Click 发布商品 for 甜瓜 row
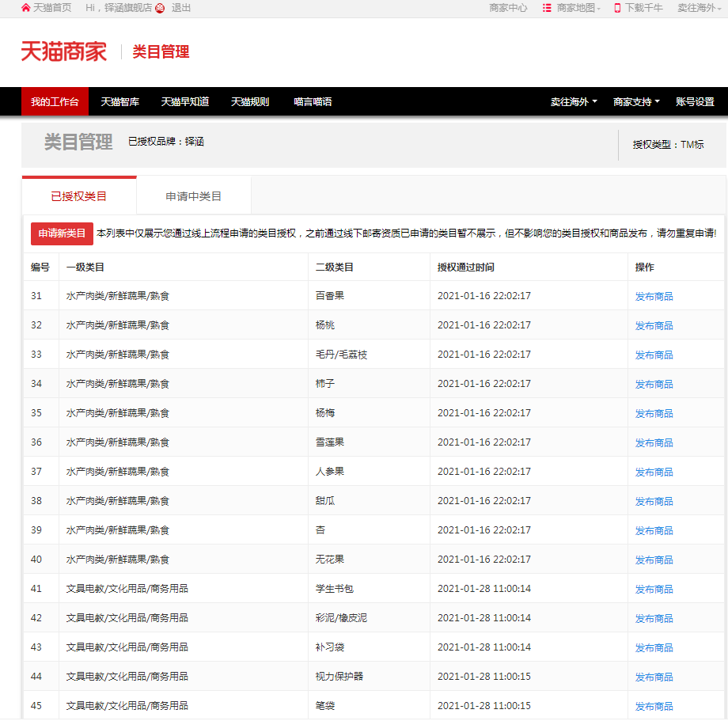728x721 pixels. pyautogui.click(x=654, y=501)
